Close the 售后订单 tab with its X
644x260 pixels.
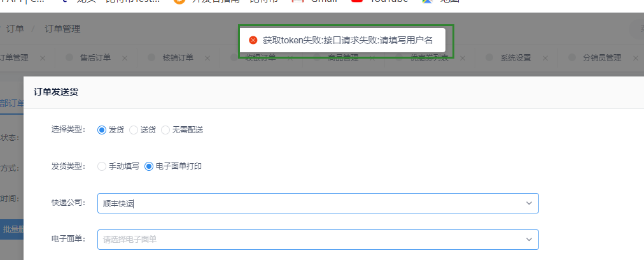(125, 58)
